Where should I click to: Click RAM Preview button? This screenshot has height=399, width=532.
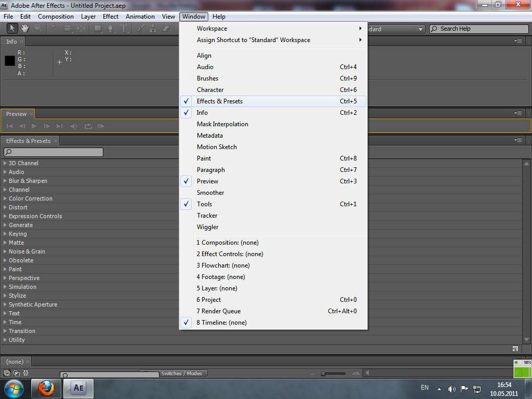pyautogui.click(x=101, y=126)
